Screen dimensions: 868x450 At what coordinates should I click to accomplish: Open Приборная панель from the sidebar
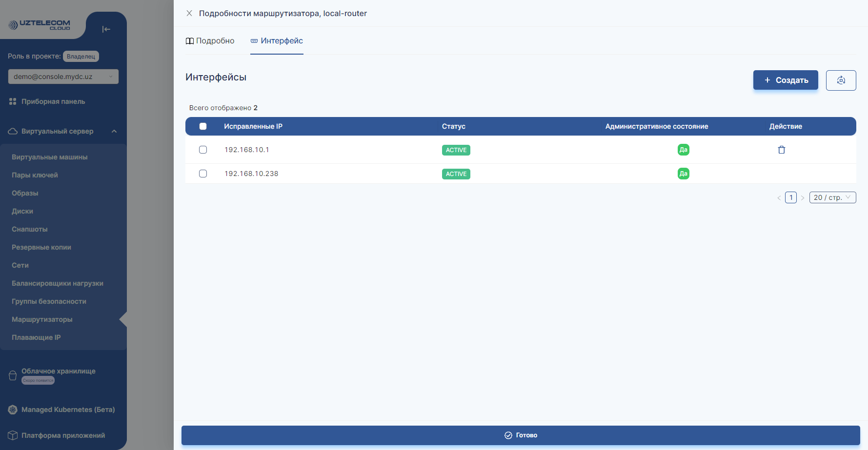coord(53,101)
